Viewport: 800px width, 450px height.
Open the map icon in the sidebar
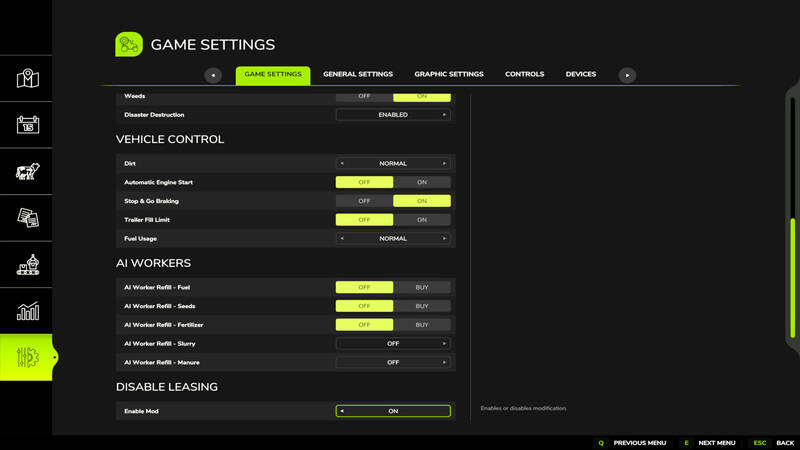(x=28, y=79)
